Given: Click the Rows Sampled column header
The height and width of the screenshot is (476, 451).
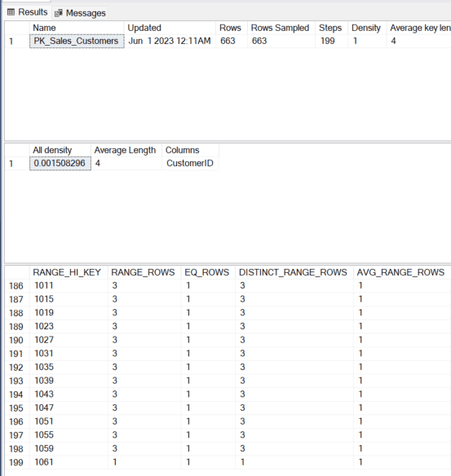Looking at the screenshot, I should coord(281,28).
